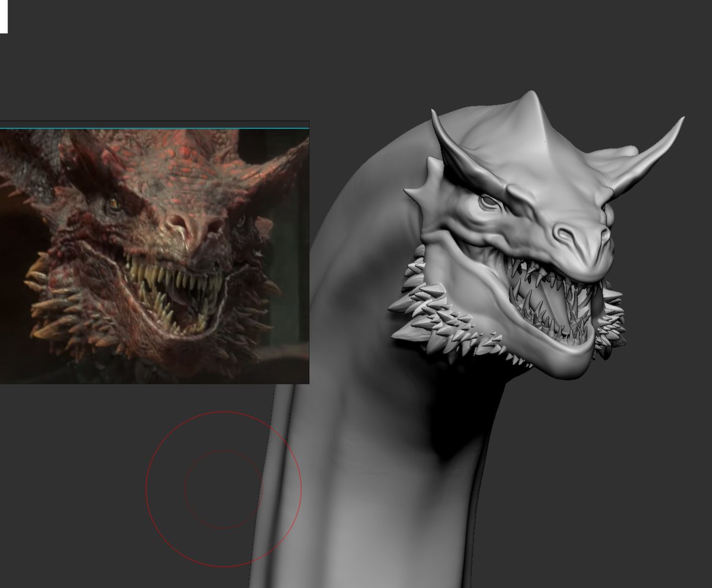Select the red dragon reference photo

(154, 256)
